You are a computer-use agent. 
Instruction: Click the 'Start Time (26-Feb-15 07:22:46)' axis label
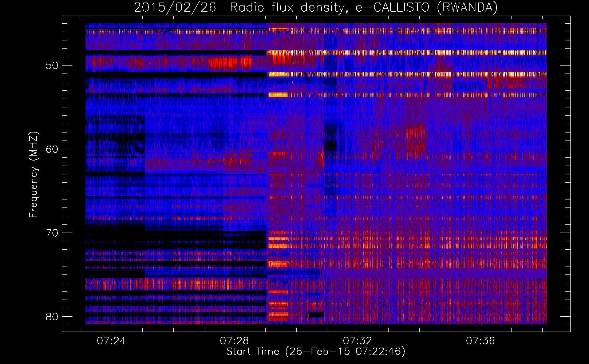click(x=316, y=351)
